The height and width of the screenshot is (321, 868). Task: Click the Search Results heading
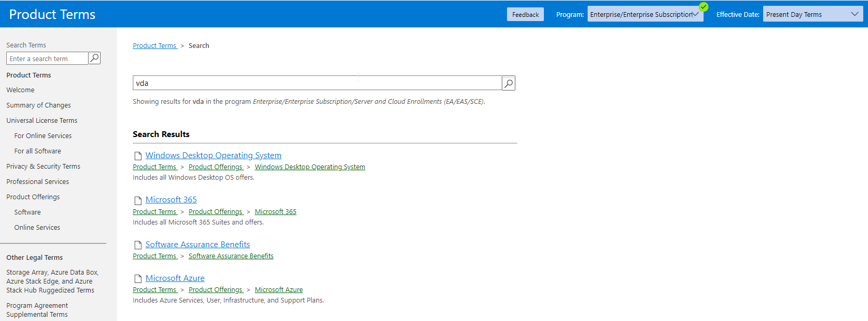point(161,134)
